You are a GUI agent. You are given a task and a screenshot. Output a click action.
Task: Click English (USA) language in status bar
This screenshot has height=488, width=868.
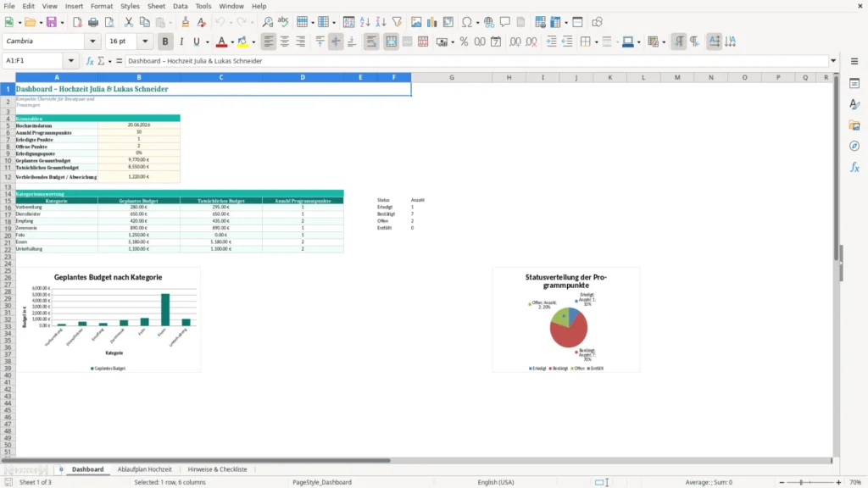(x=495, y=482)
